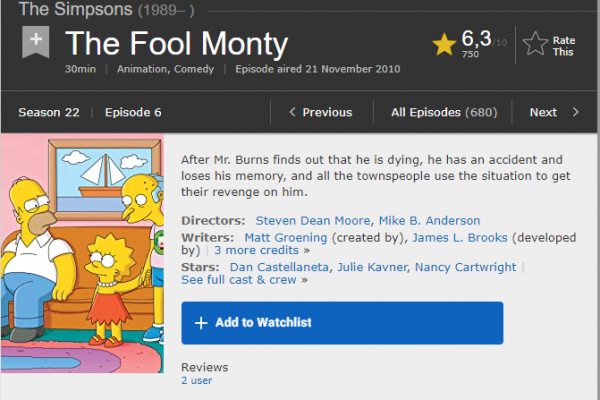Open Steven Dean Moore's page
This screenshot has width=600, height=400.
pos(313,220)
